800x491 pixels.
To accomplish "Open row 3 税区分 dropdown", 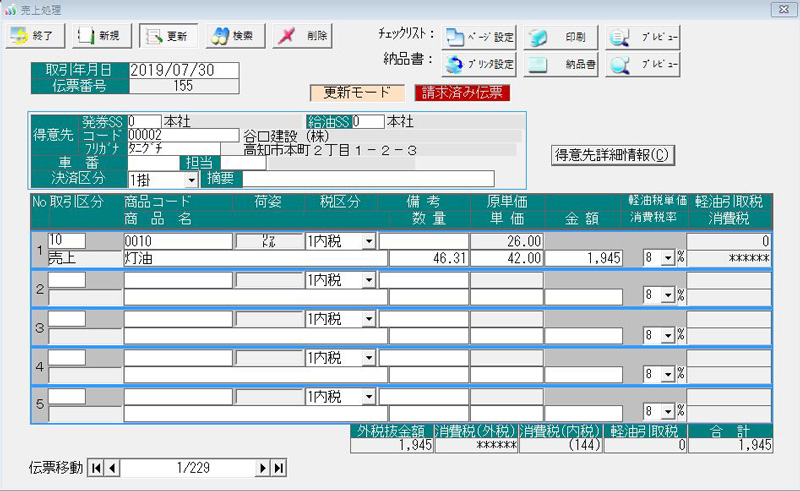I will tap(368, 319).
